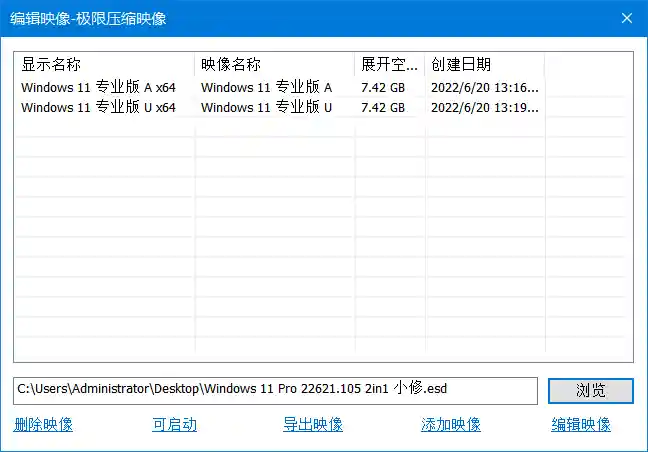Focus the ESD file path field
The image size is (648, 452).
click(275, 390)
